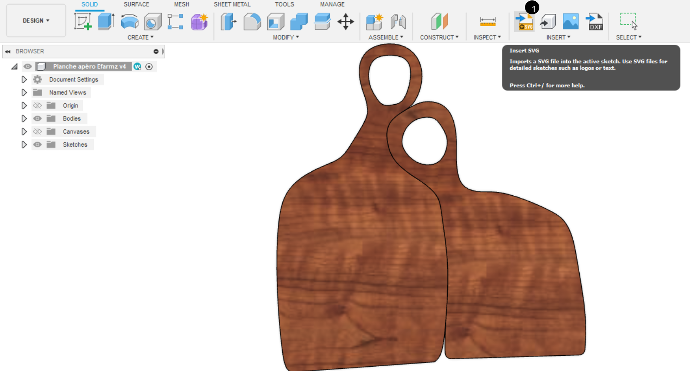Select the Bodies tree item label
Screen dimensions: 690x371
tap(71, 118)
